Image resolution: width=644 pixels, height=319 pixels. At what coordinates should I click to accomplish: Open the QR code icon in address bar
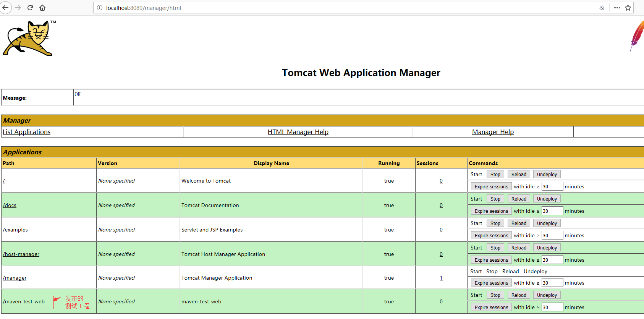(602, 8)
